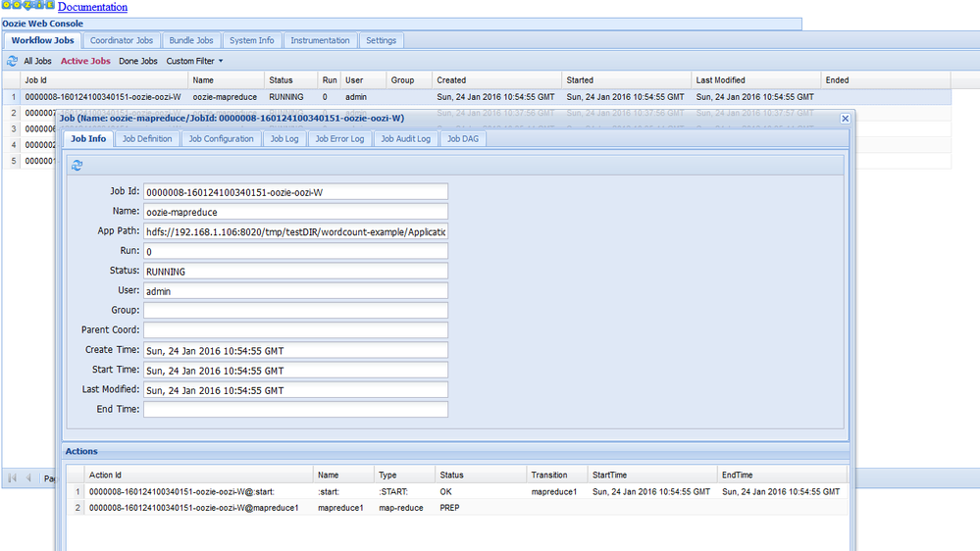Show Done Jobs filter
The width and height of the screenshot is (980, 551).
tap(138, 61)
